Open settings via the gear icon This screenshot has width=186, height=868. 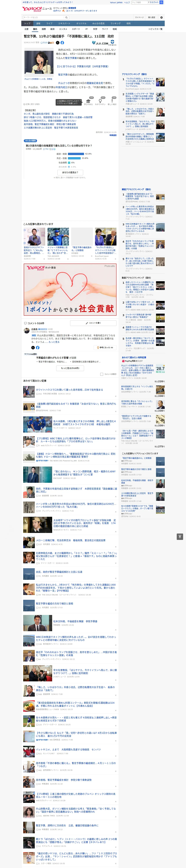[x=161, y=18]
